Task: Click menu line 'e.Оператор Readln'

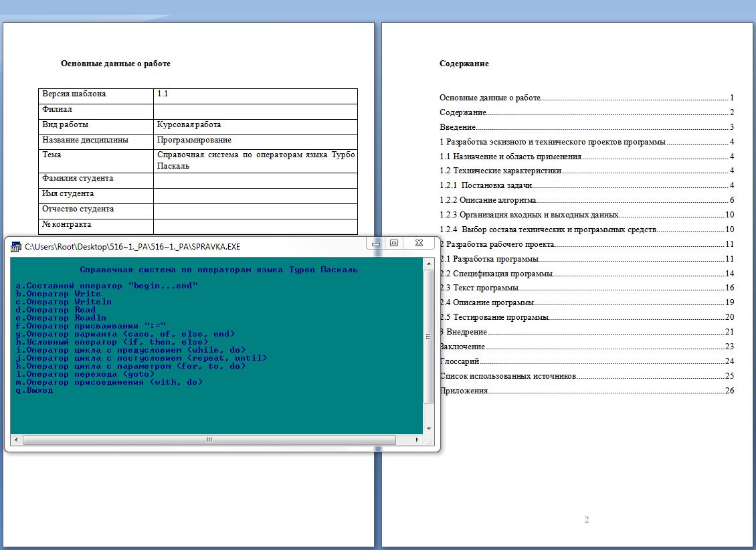Action: [x=62, y=318]
